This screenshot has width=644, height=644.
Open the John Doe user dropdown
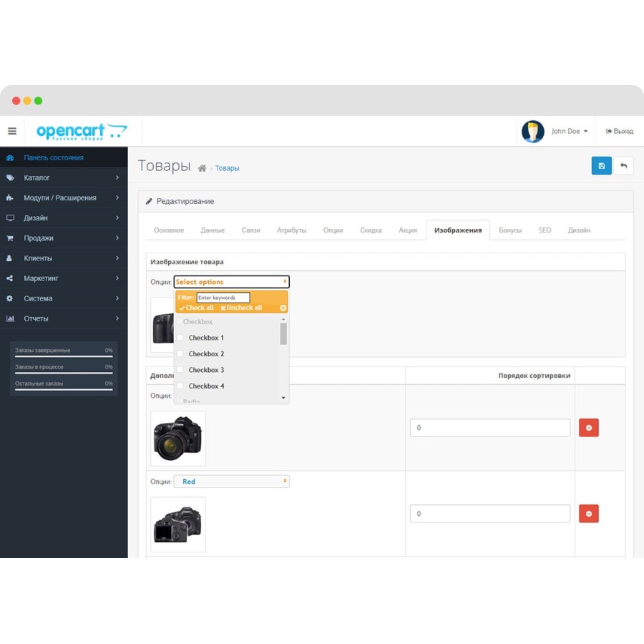[x=570, y=132]
